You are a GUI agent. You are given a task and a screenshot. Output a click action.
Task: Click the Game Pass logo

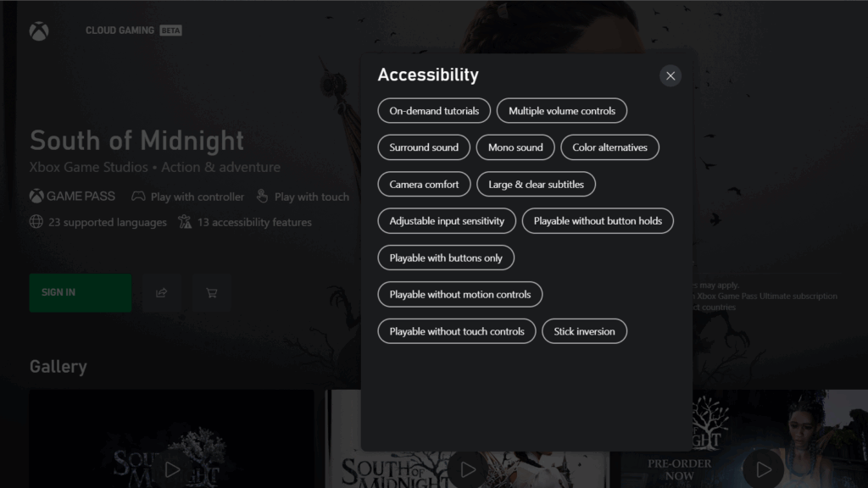[72, 196]
